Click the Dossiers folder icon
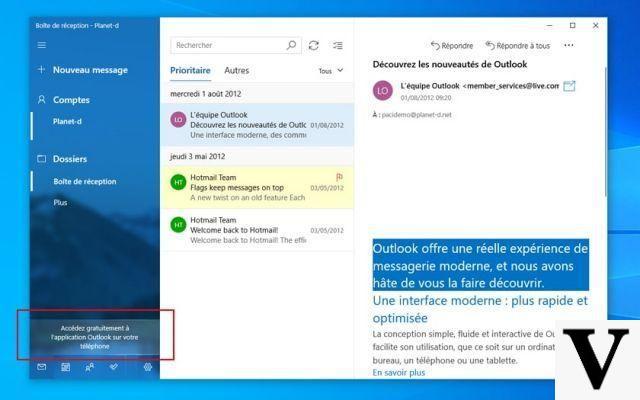The width and height of the screenshot is (640, 400). [41, 158]
